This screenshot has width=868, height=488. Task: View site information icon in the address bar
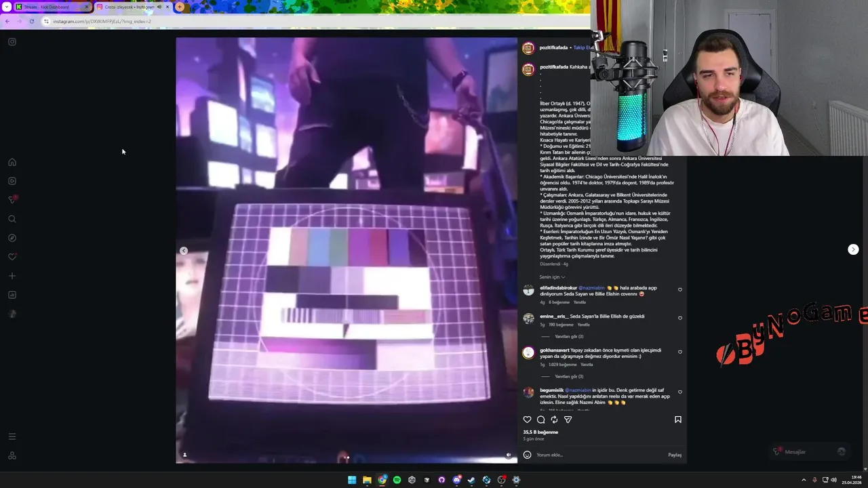pos(46,21)
